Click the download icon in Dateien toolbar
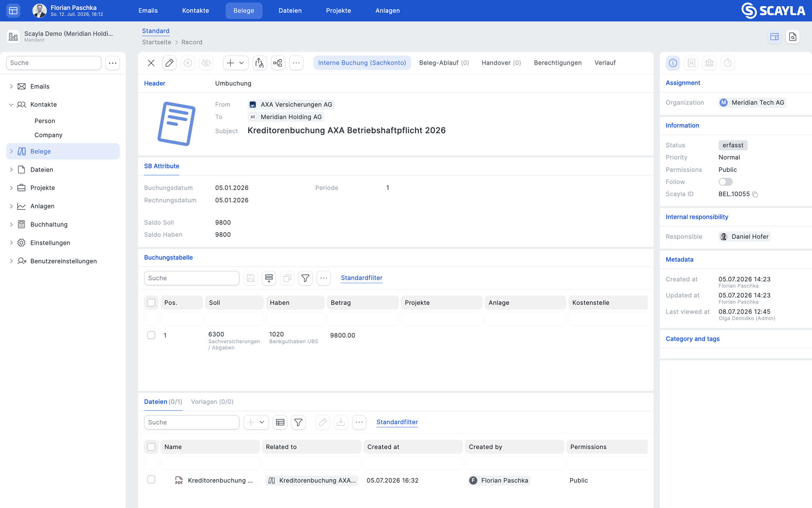Viewport: 812px width, 508px height. [341, 422]
